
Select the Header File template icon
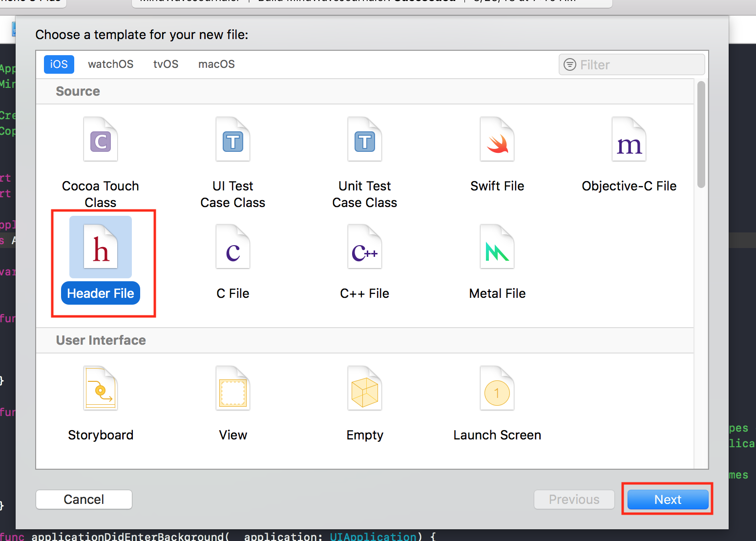click(x=101, y=247)
